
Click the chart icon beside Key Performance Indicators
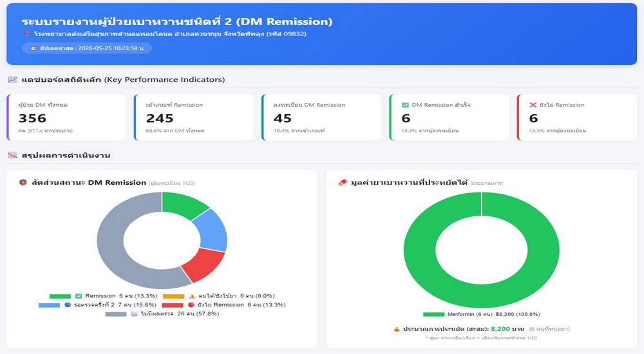(x=13, y=79)
